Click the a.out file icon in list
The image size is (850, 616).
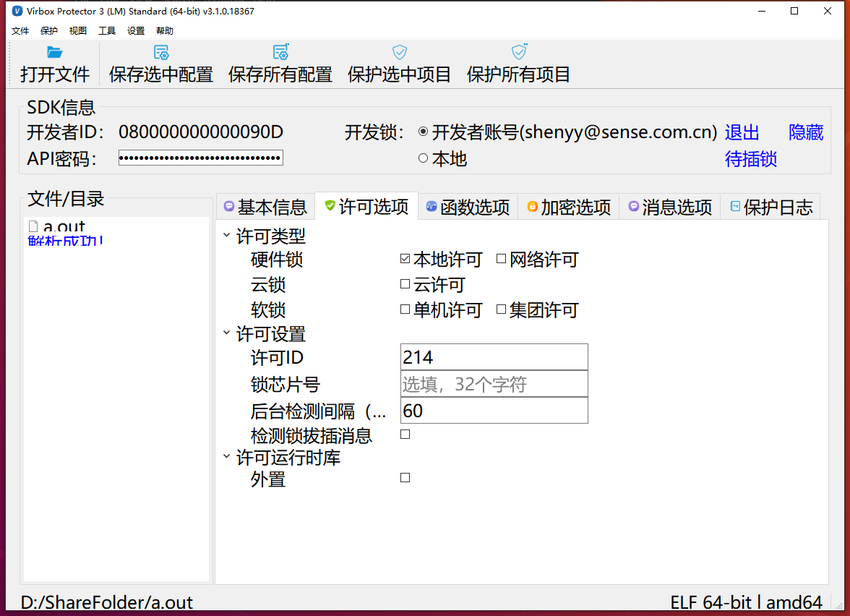(x=33, y=227)
